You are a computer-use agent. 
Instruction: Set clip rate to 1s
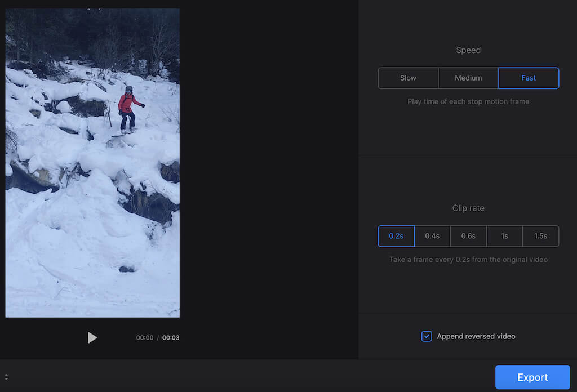click(x=504, y=236)
